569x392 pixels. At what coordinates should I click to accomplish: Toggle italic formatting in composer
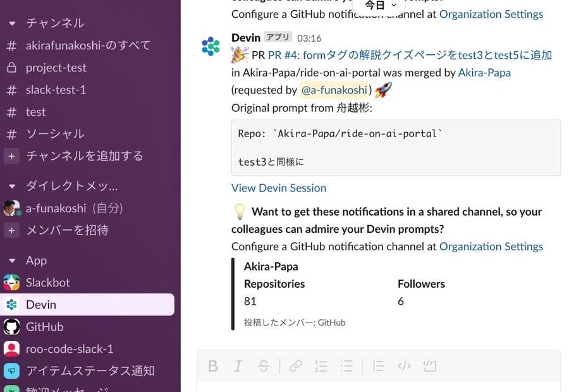point(238,366)
